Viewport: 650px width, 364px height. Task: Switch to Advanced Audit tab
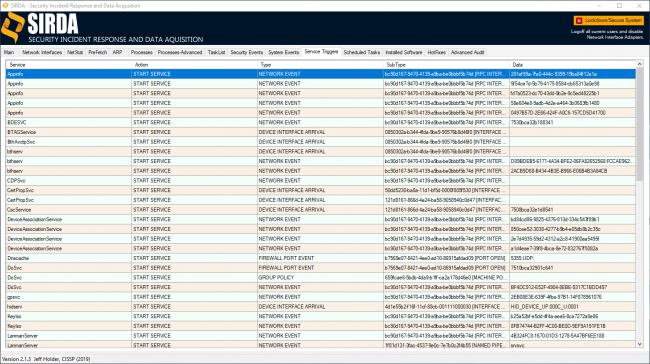(x=468, y=52)
